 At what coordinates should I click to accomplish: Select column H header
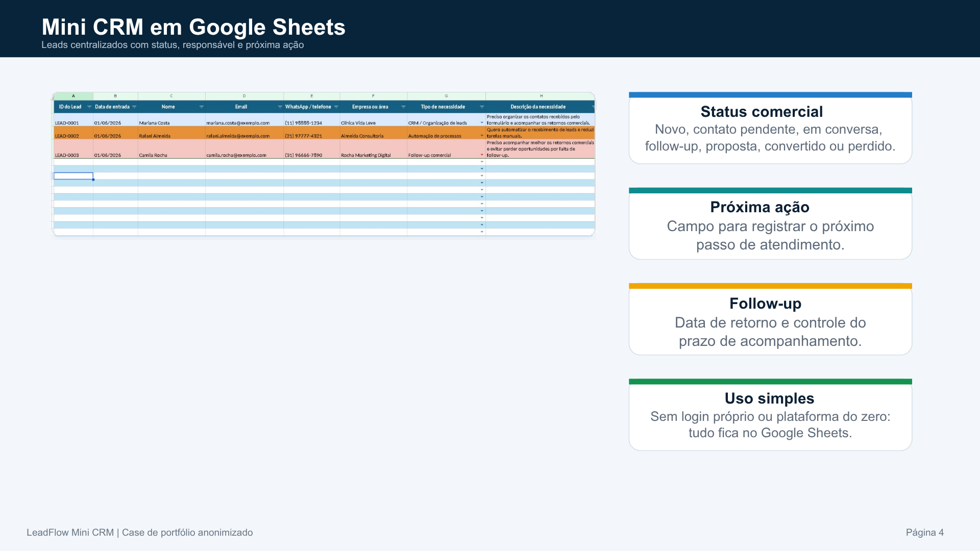(541, 96)
